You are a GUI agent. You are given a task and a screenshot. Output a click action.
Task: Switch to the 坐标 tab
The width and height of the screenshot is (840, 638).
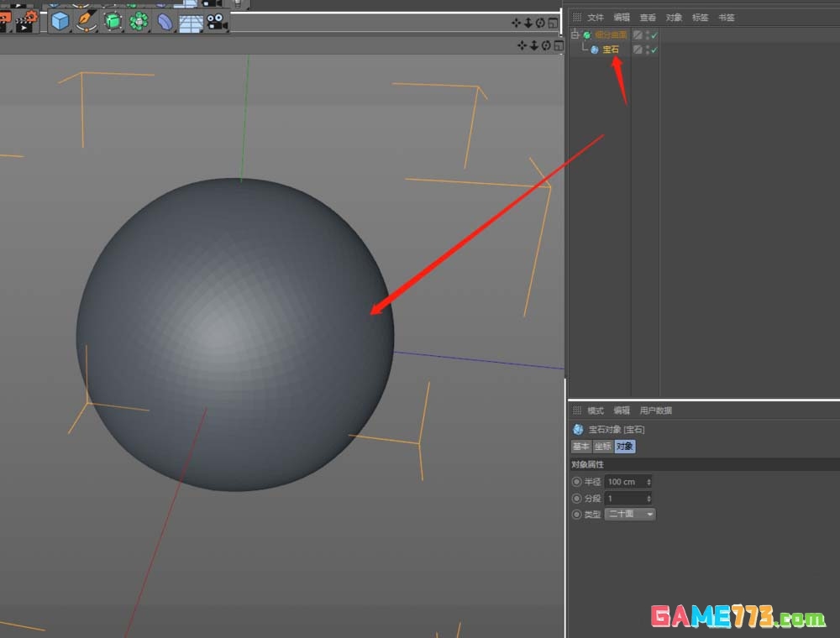coord(602,447)
